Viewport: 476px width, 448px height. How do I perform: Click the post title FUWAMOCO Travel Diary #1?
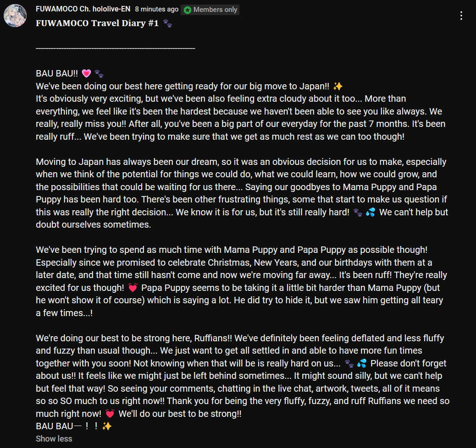(97, 23)
